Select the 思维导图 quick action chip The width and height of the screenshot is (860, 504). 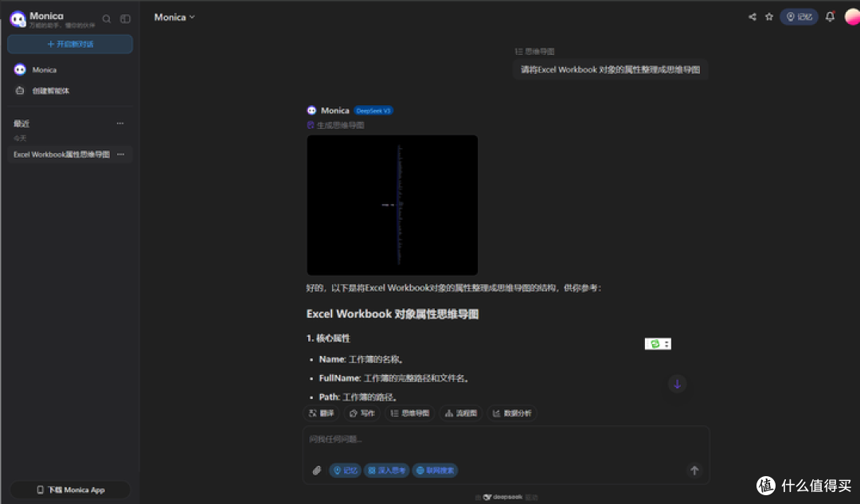pos(410,413)
